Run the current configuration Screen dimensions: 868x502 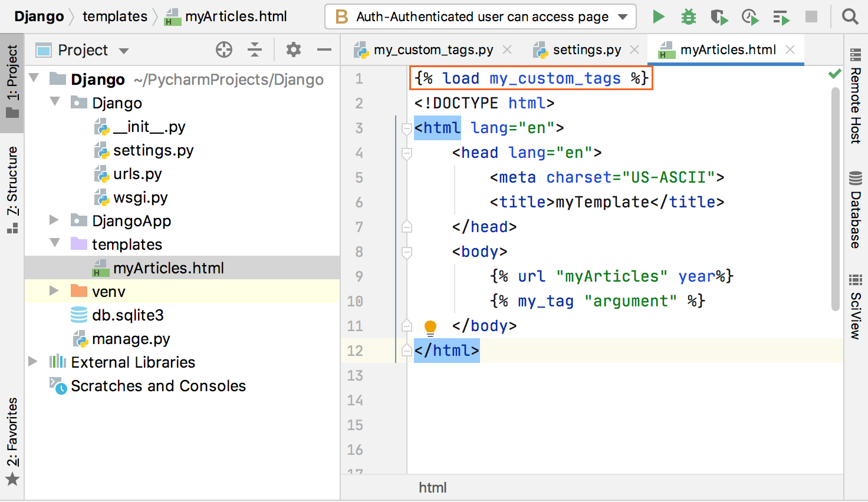[659, 16]
